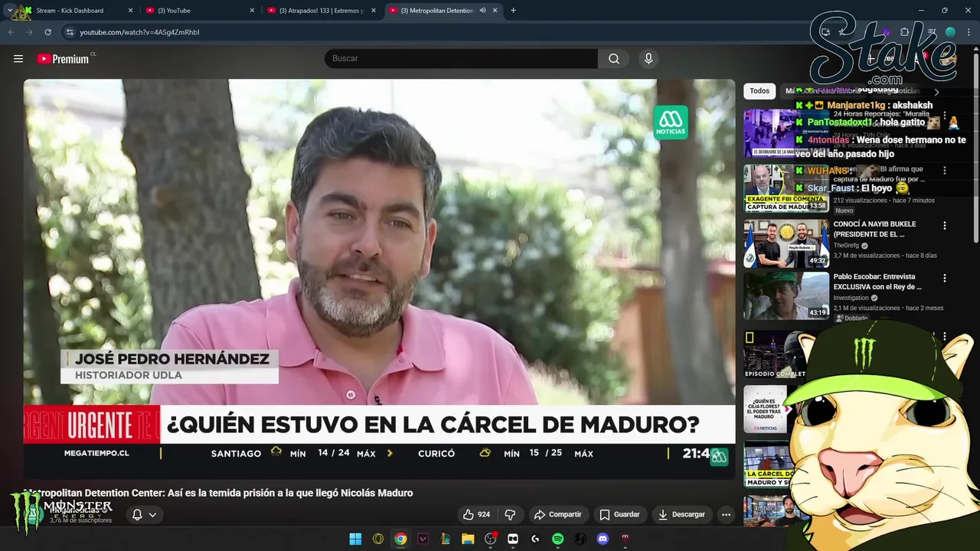Screen dimensions: 980x551
Task: Close the Stream - Kick Dashboard tab
Action: pos(130,10)
